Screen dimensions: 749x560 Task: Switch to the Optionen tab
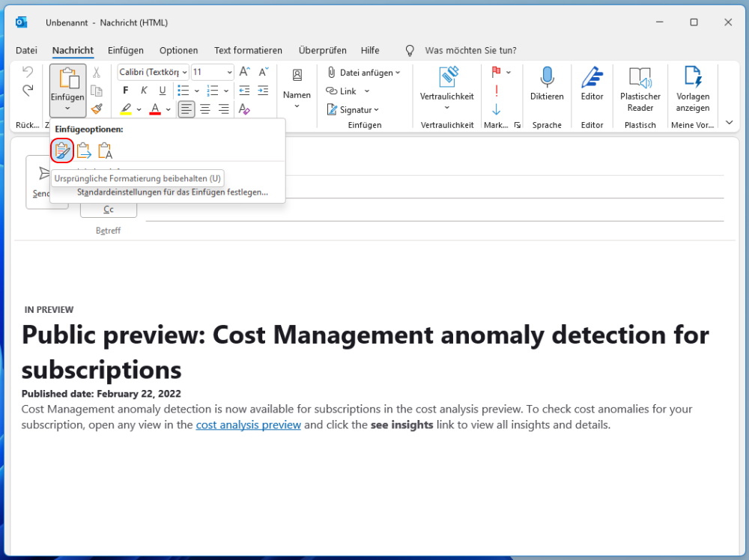[x=179, y=50]
